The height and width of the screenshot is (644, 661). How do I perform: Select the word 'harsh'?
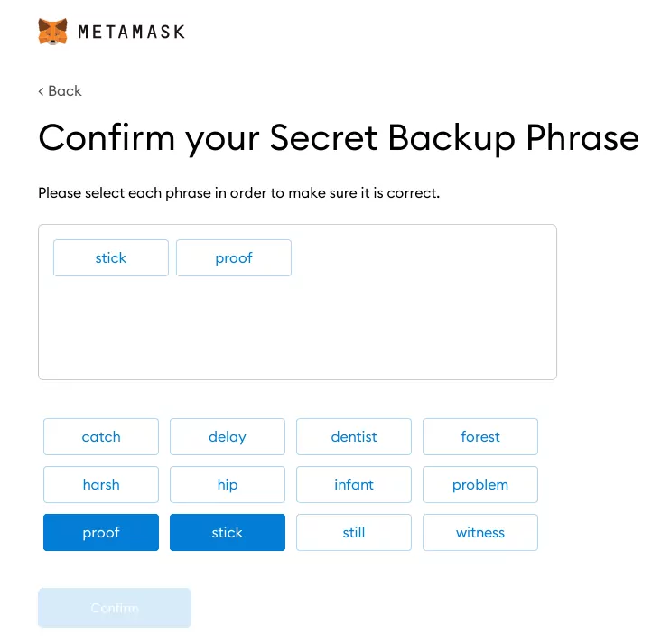pyautogui.click(x=101, y=485)
